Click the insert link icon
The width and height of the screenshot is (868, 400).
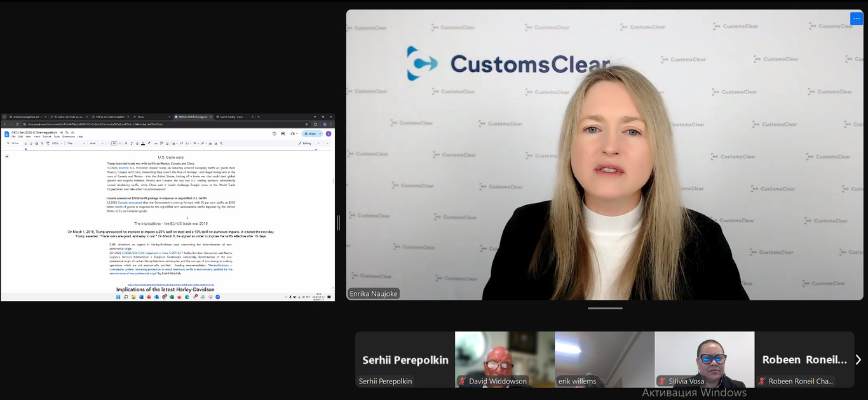point(156,143)
